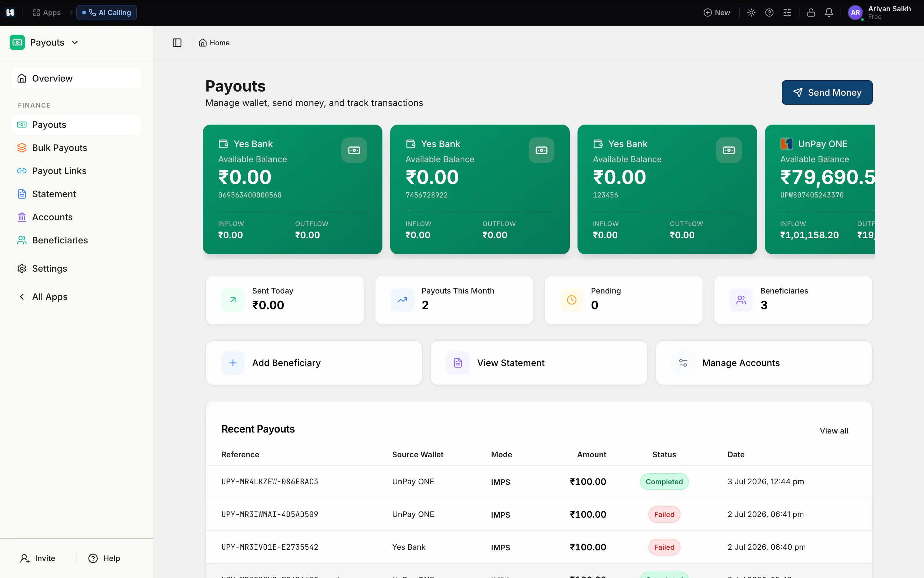The image size is (924, 578).
Task: Click the Completed badge for 3 Jul payout
Action: pyautogui.click(x=664, y=482)
